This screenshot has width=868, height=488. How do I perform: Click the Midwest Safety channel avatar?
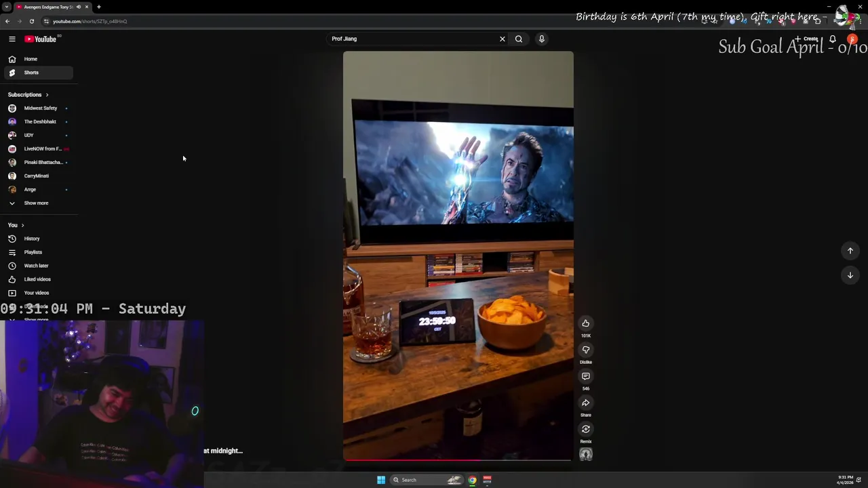click(12, 108)
